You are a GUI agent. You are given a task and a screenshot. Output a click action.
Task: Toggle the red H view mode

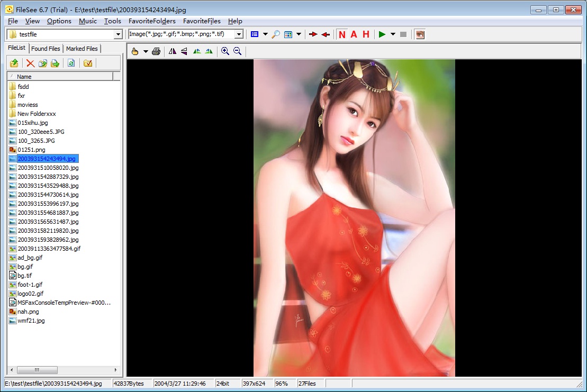(366, 34)
